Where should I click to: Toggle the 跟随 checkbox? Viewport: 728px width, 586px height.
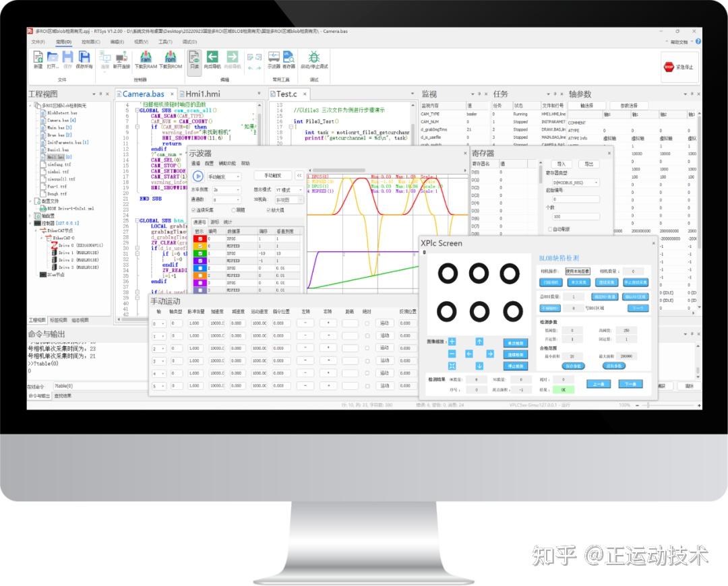[233, 209]
